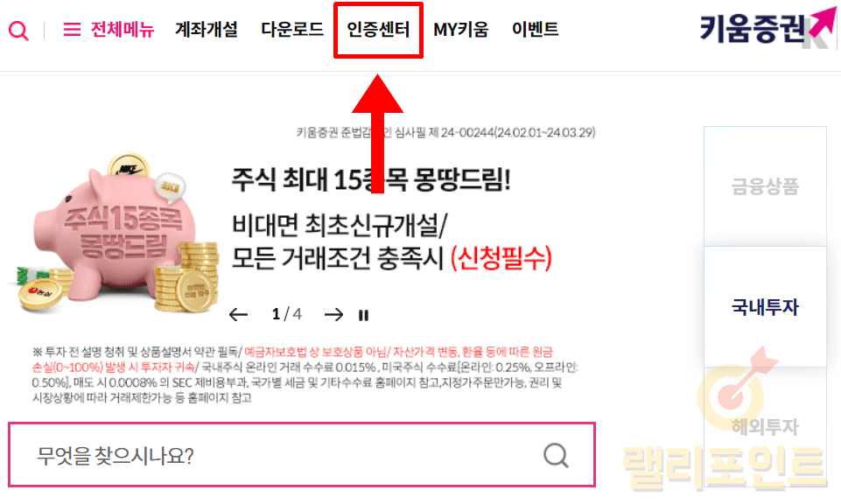Pause the banner slideshow
841x504 pixels.
pyautogui.click(x=364, y=315)
